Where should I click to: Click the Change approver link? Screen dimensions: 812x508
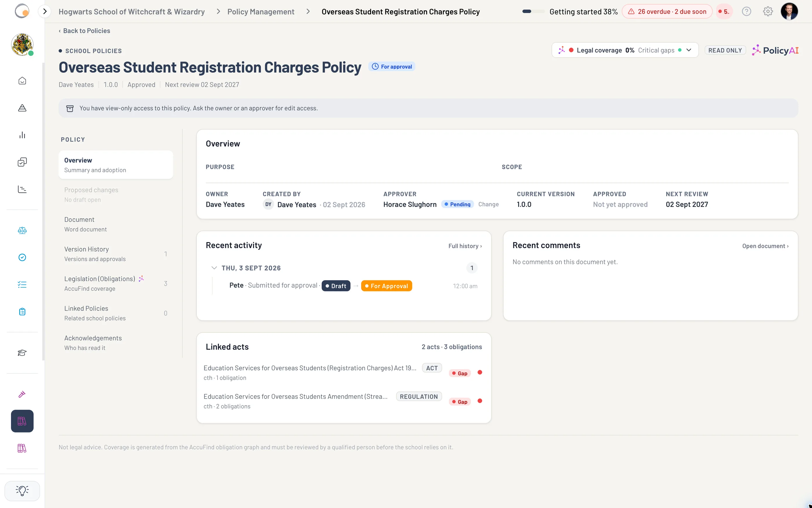click(x=488, y=204)
